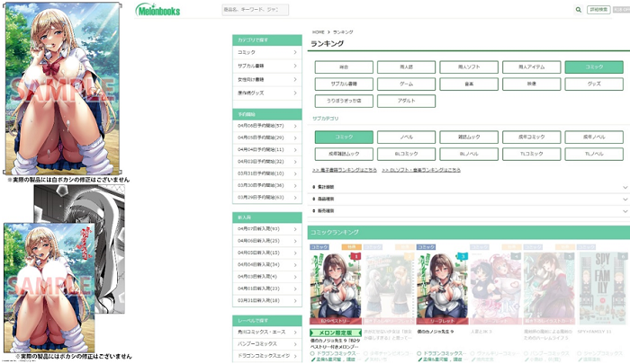This screenshot has height=364, width=630.
Task: Open サブカル書籍 in the category sidebar
Action: click(x=267, y=66)
